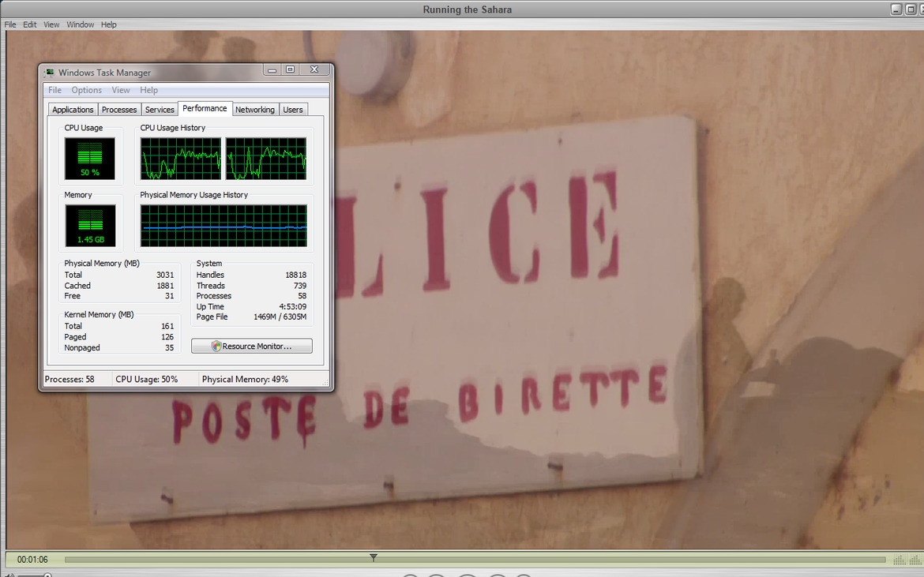924x577 pixels.
Task: Click the 'Cached' label
Action: [x=77, y=286]
